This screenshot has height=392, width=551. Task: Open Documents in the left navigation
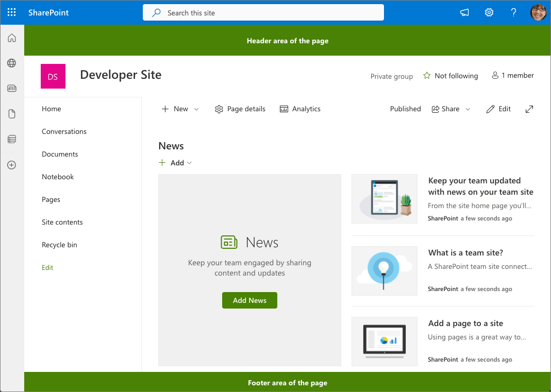[x=60, y=154]
